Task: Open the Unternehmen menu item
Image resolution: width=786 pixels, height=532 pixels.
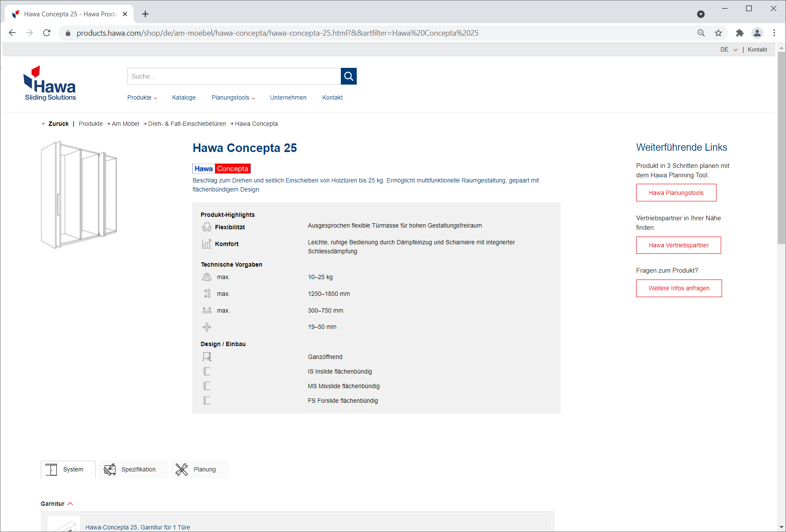Action: point(288,97)
